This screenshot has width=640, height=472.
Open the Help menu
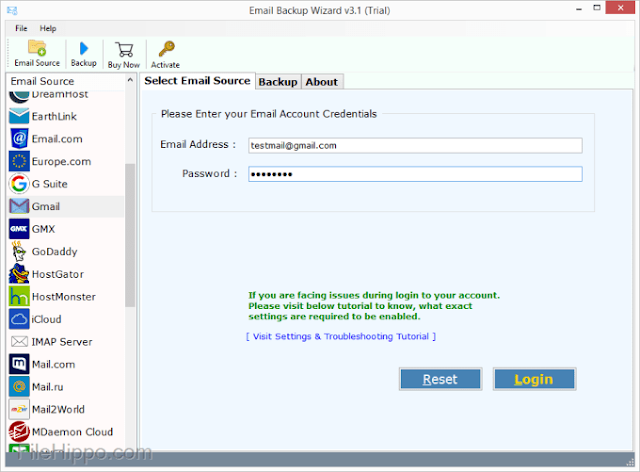48,29
